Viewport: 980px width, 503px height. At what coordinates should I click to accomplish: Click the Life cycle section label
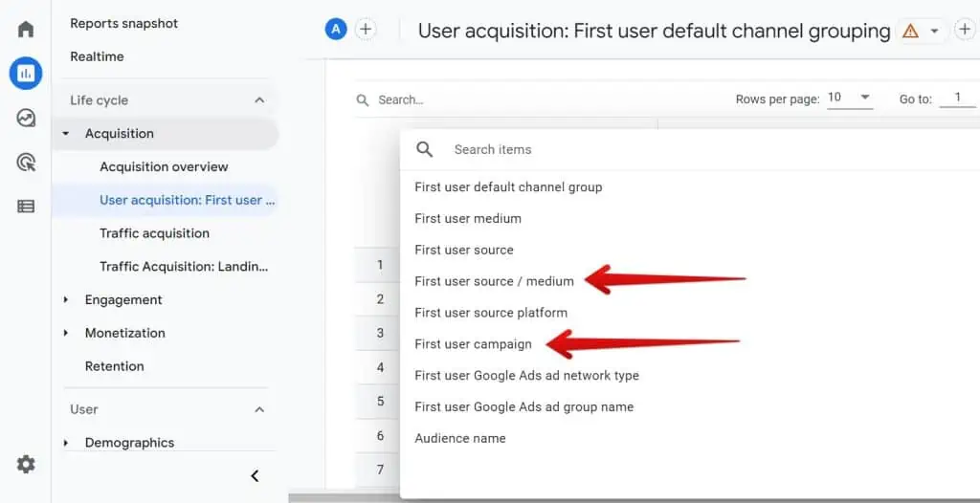click(x=99, y=100)
